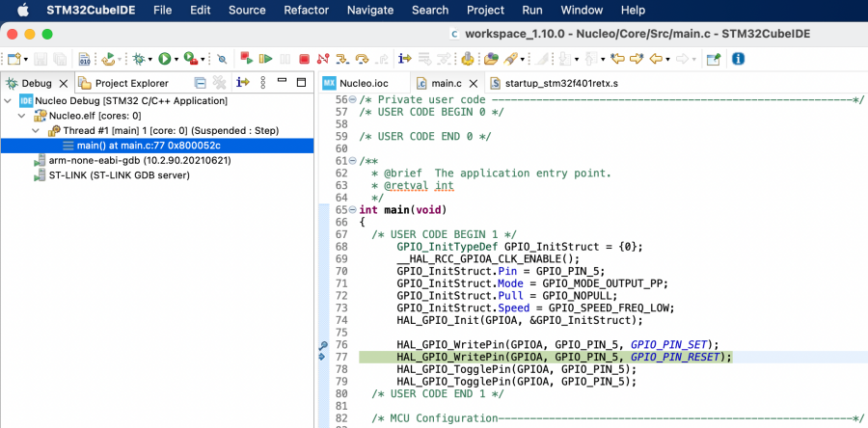Fold the main function at line 65

click(352, 210)
